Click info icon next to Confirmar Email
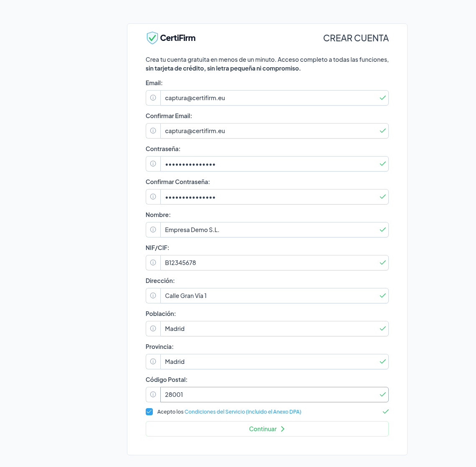Viewport: 476px width, 467px height. tap(153, 131)
